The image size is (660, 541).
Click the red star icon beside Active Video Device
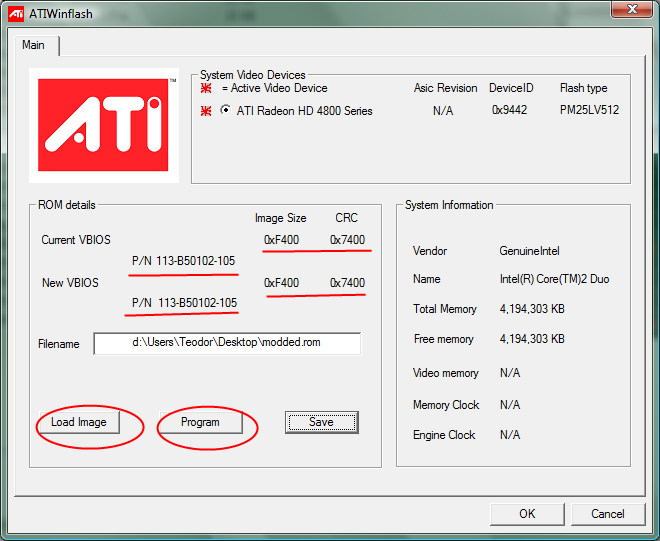click(x=206, y=88)
